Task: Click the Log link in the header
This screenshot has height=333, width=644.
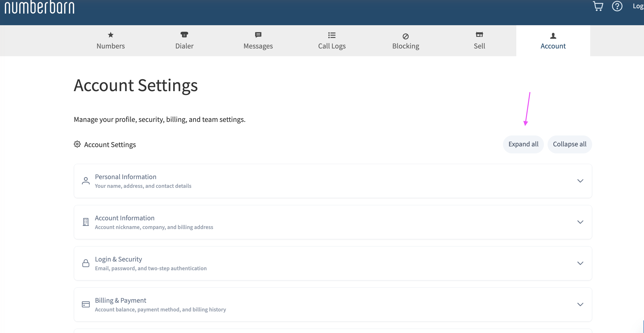Action: click(638, 6)
